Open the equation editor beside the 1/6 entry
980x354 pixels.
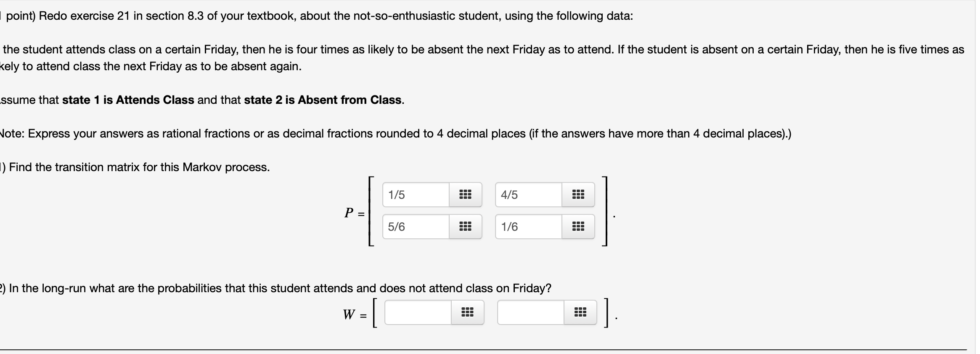tap(577, 227)
